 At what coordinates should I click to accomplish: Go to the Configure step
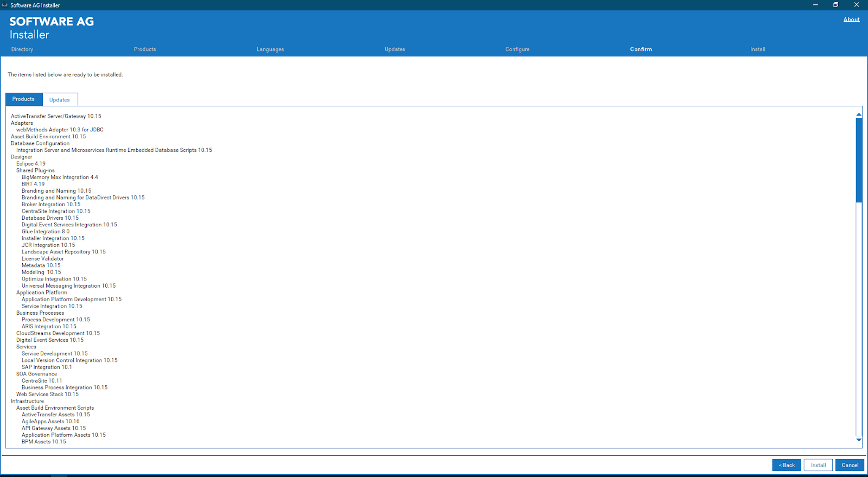tap(518, 49)
